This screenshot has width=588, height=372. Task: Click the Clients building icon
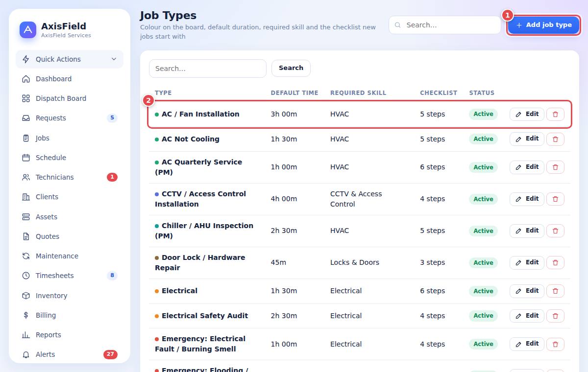pyautogui.click(x=26, y=197)
